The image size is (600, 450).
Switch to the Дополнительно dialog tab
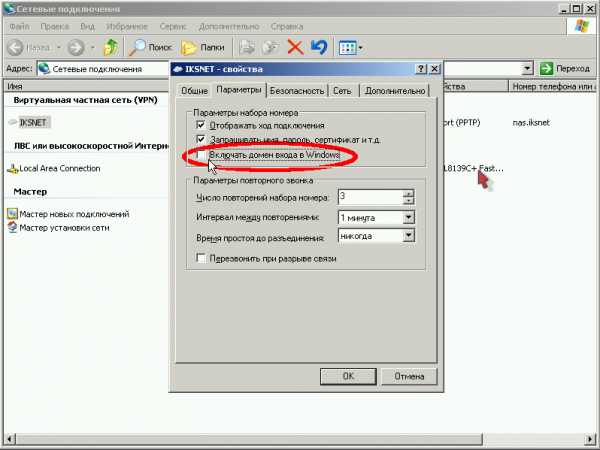pos(395,91)
